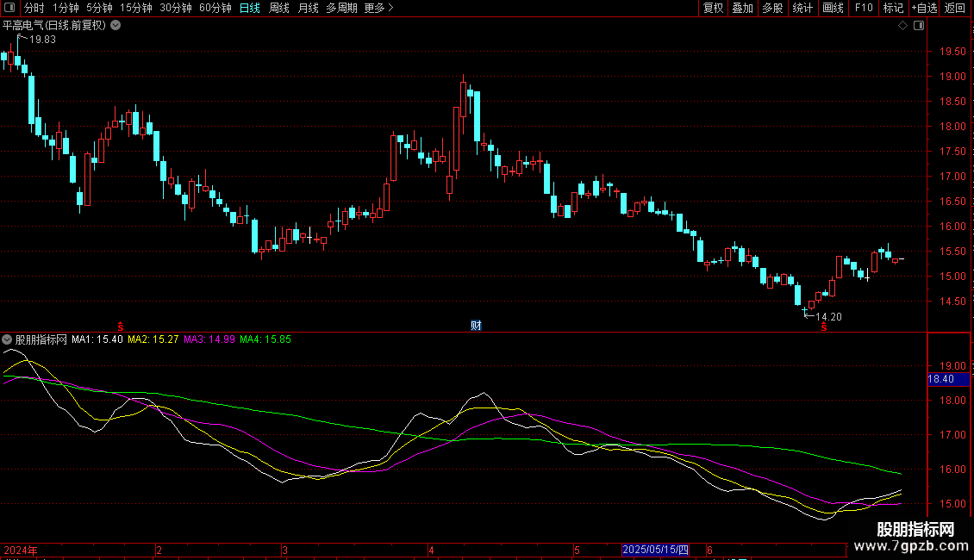The height and width of the screenshot is (560, 974).
Task: Click the 平高电气(日线.前复权) chart title
Action: [x=54, y=26]
